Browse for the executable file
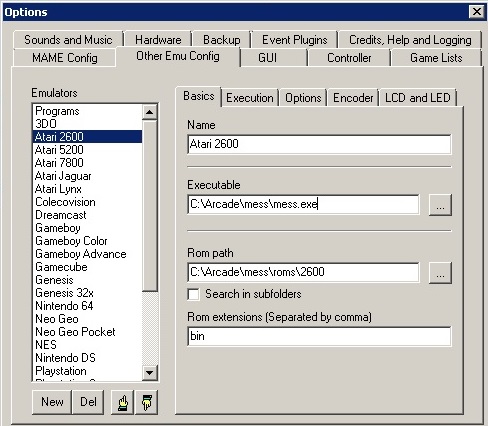488x426 pixels. (x=440, y=205)
